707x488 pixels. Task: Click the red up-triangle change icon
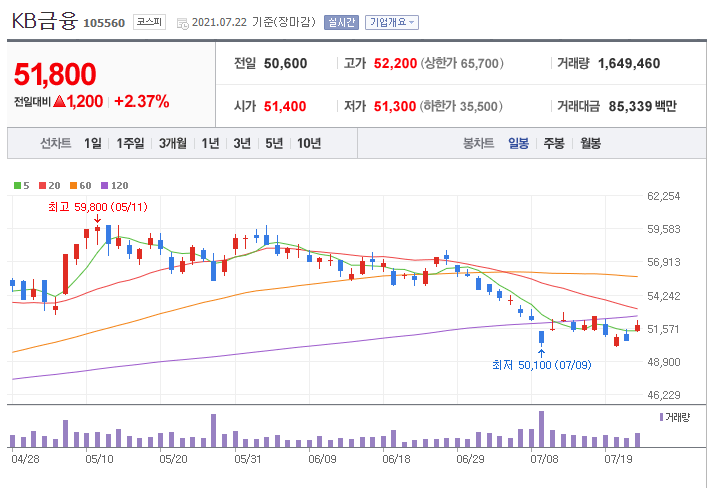[x=60, y=101]
